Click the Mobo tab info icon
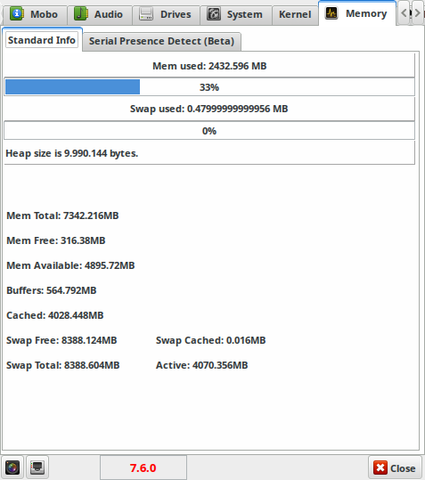 pos(17,14)
